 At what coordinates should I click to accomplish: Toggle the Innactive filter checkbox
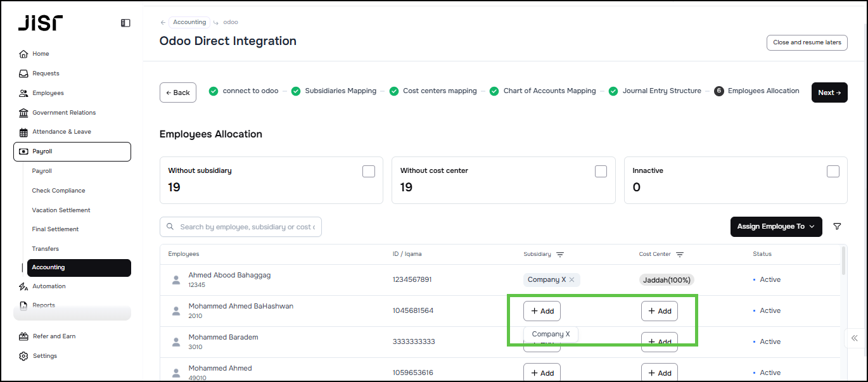[833, 172]
